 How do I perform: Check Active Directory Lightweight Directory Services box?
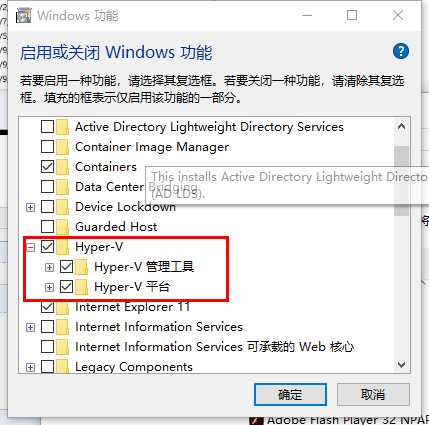click(x=47, y=127)
